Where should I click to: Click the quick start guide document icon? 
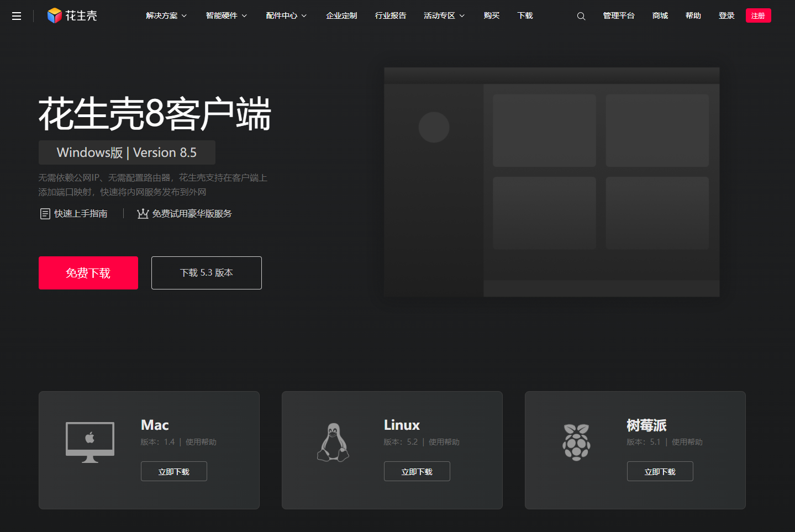[x=45, y=214]
